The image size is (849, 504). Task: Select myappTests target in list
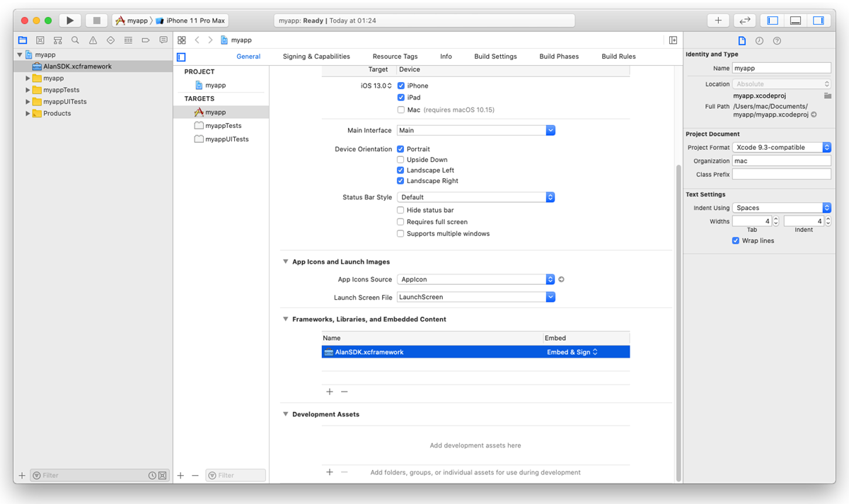[223, 126]
